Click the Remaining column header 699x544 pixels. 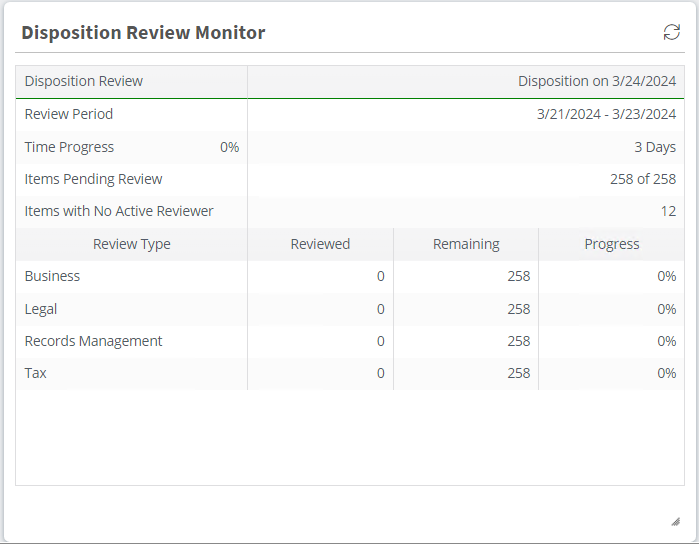[466, 244]
